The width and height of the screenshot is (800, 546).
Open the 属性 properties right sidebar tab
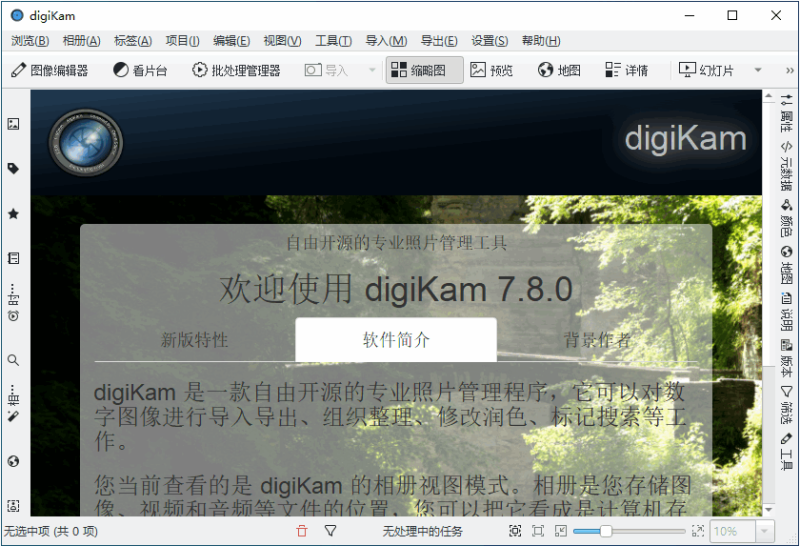786,113
